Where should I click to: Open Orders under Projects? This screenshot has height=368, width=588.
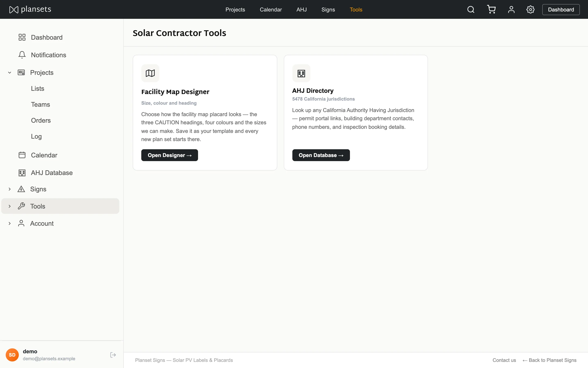coord(41,120)
